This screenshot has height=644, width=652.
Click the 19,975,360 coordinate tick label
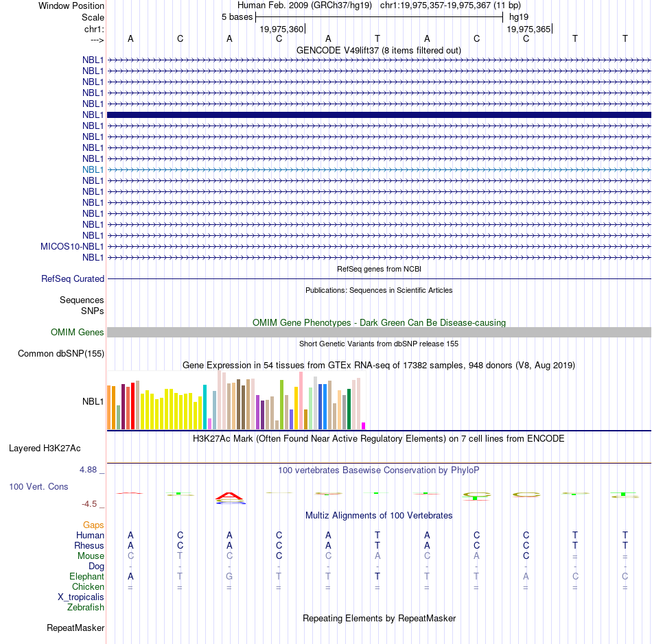point(281,29)
